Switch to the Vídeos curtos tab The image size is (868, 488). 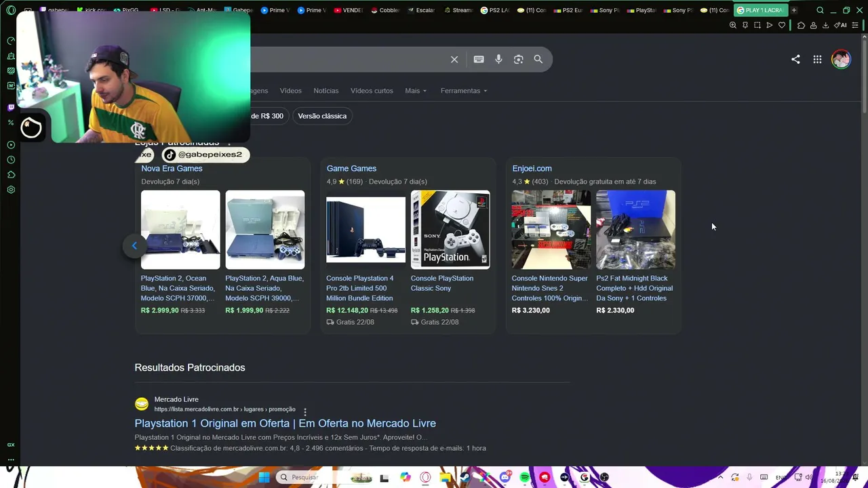tap(372, 91)
